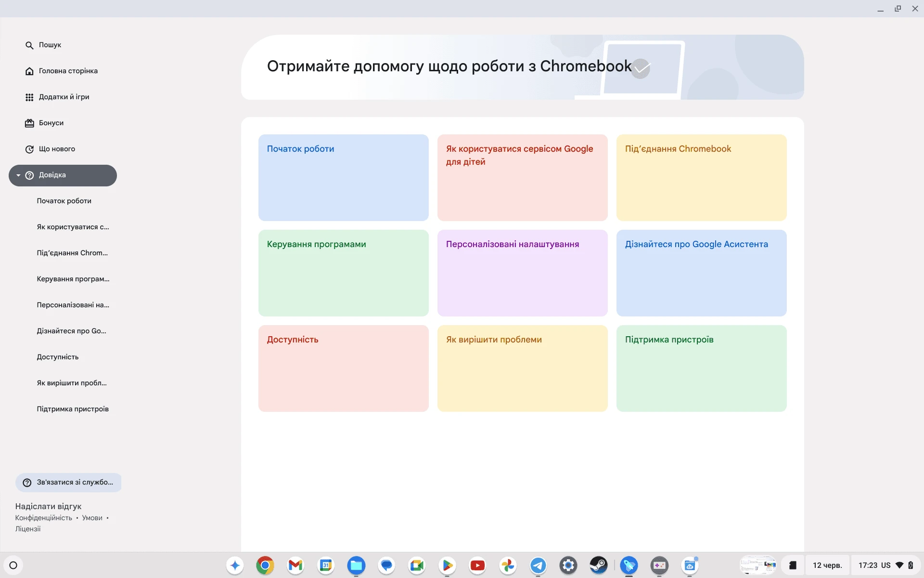Image resolution: width=924 pixels, height=578 pixels.
Task: Open Gmail from the shelf
Action: click(295, 565)
